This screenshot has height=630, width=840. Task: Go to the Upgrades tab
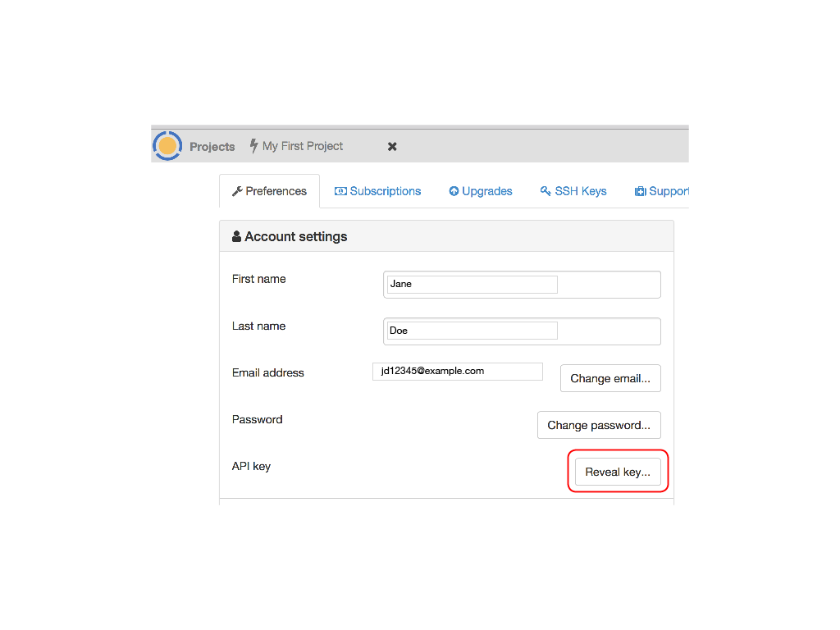point(486,191)
